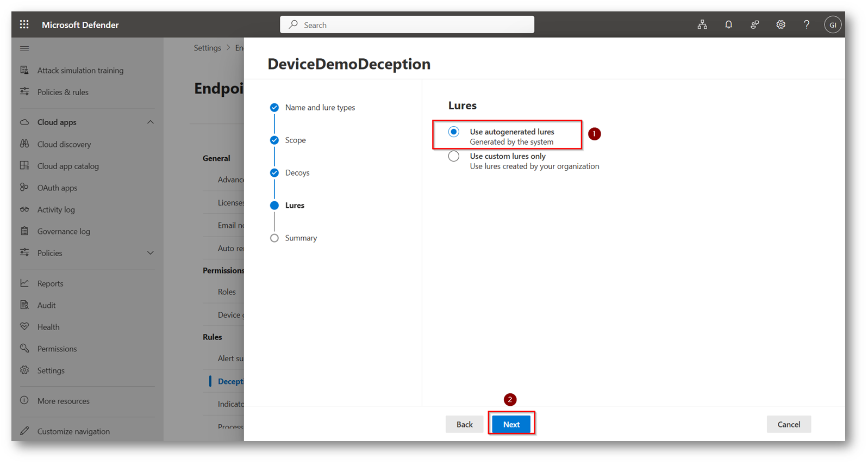Image resolution: width=868 pixels, height=464 pixels.
Task: Open Attack simulation training page
Action: point(80,70)
